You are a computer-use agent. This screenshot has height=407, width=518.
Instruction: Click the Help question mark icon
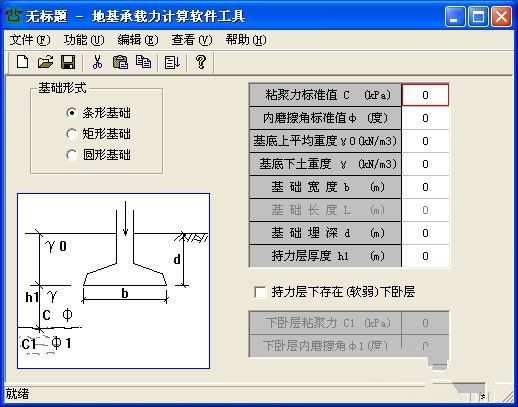tap(201, 62)
